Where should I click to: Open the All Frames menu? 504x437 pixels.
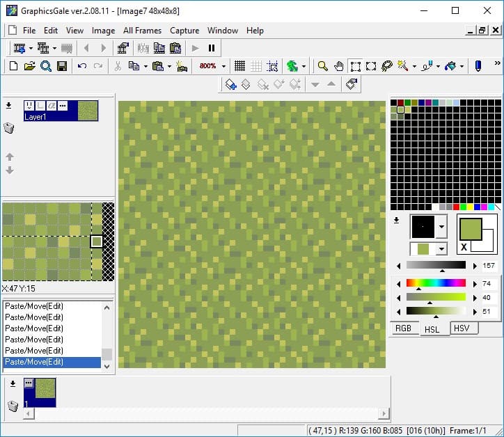click(143, 31)
